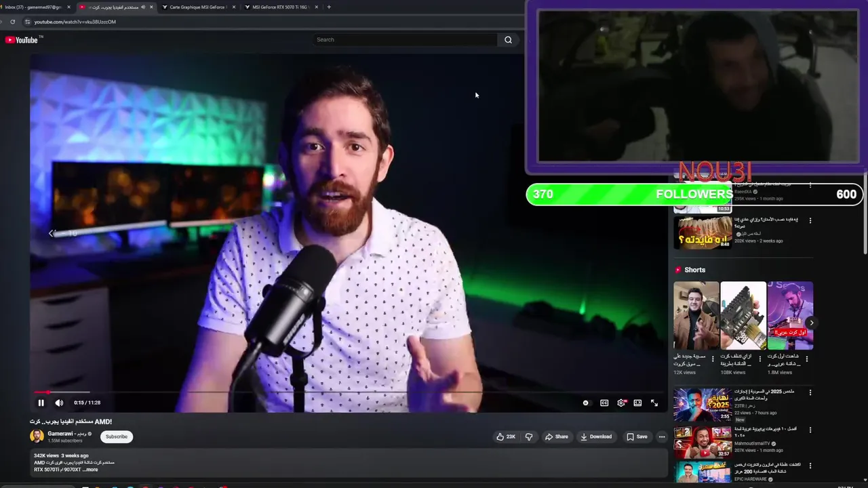Open more actions three-dot menu under video

[x=662, y=436]
